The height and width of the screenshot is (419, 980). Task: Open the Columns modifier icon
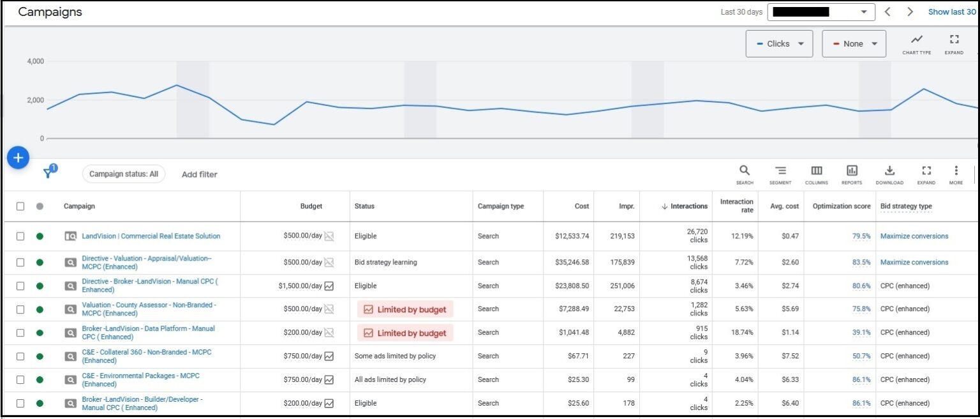(817, 174)
